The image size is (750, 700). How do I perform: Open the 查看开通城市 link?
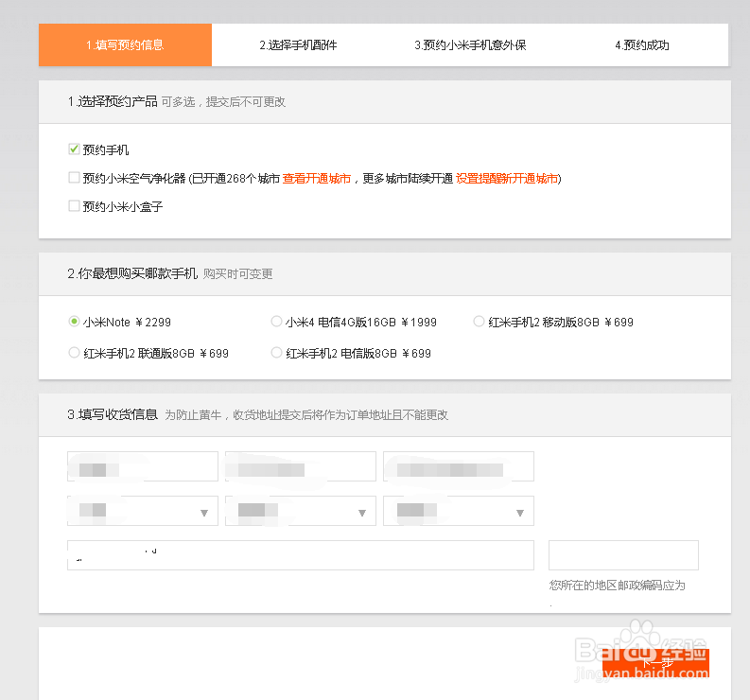point(317,179)
